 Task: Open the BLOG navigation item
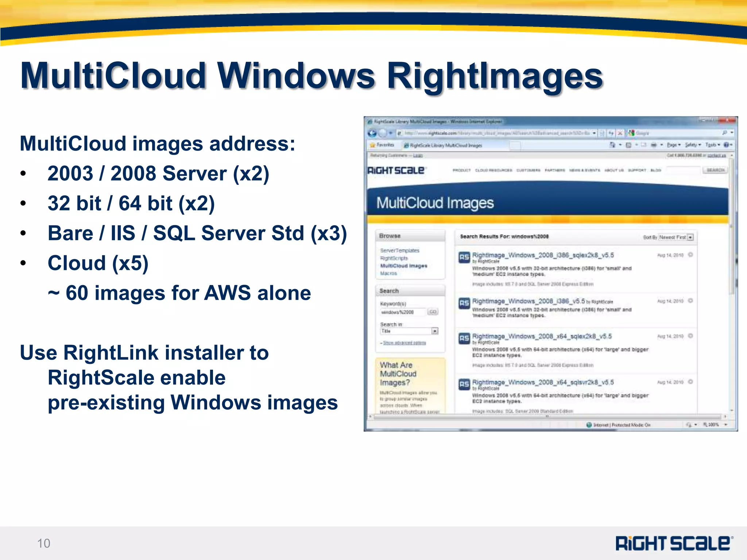(x=656, y=170)
